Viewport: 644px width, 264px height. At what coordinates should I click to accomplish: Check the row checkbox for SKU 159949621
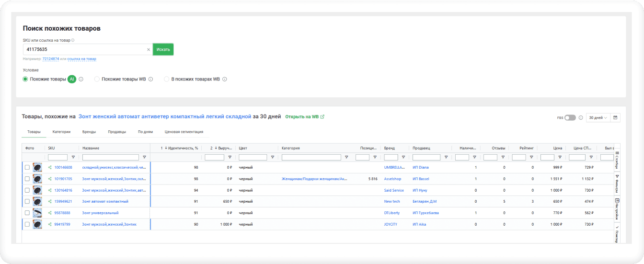pos(27,202)
